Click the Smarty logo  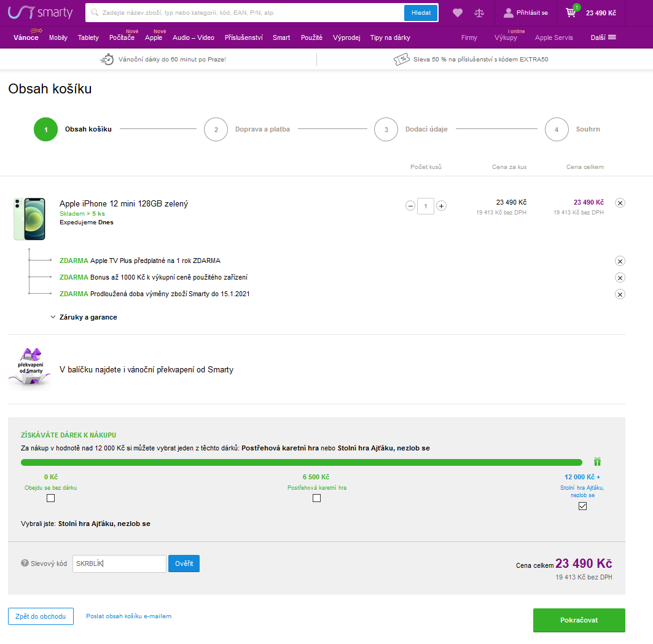41,12
